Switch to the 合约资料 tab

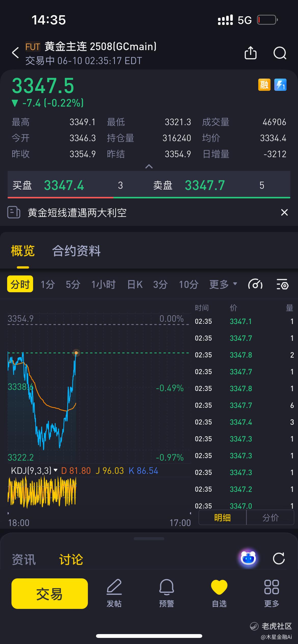[76, 251]
